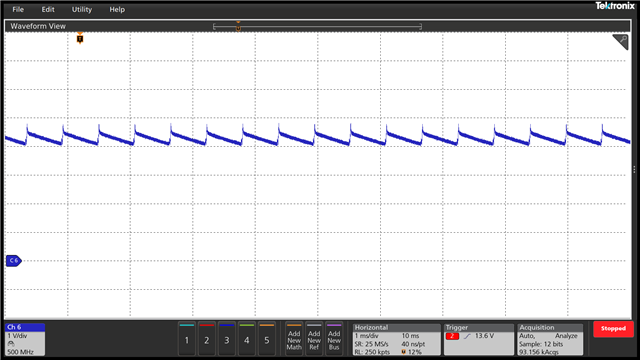
Task: Turn on channel 3
Action: [x=227, y=339]
